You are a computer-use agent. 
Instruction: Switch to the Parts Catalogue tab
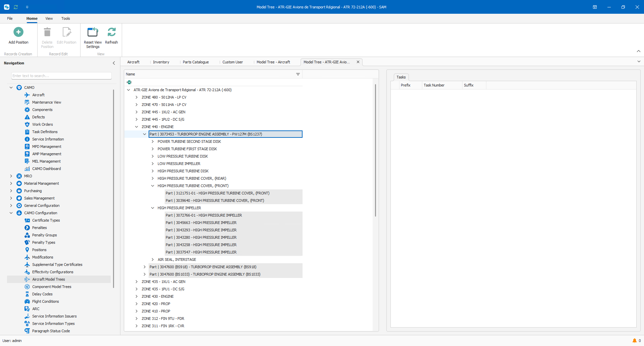[x=196, y=62]
